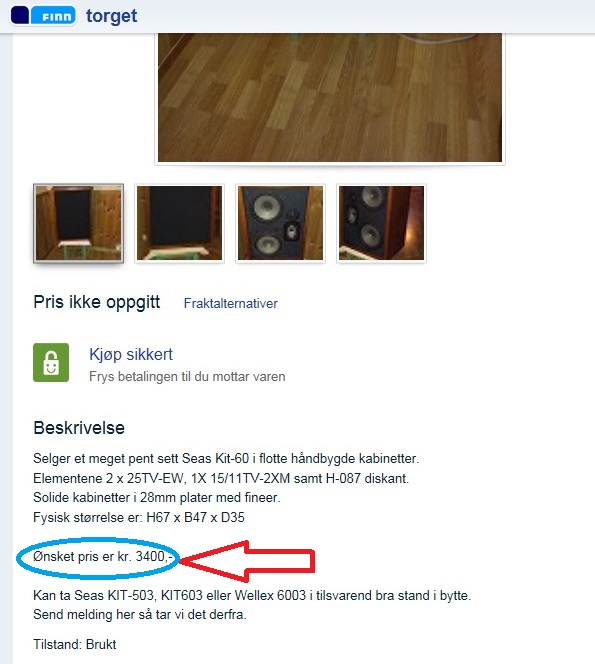
Task: Open the torget section link
Action: (111, 16)
